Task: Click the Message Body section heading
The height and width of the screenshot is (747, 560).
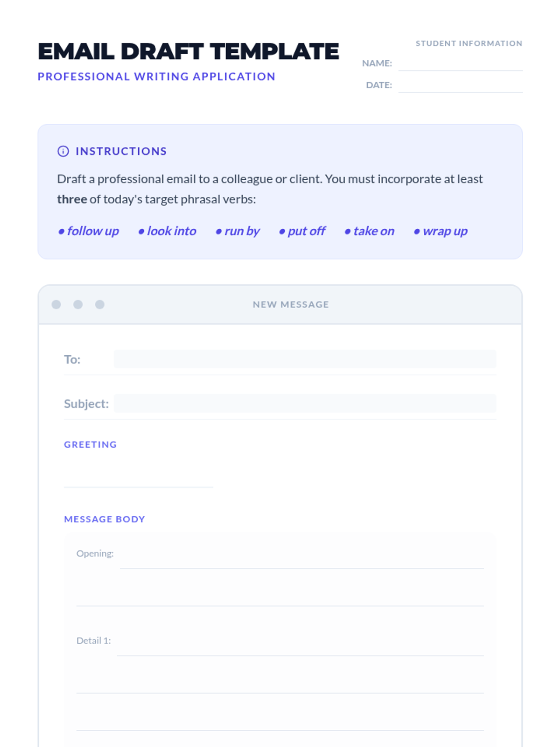Action: pyautogui.click(x=105, y=519)
